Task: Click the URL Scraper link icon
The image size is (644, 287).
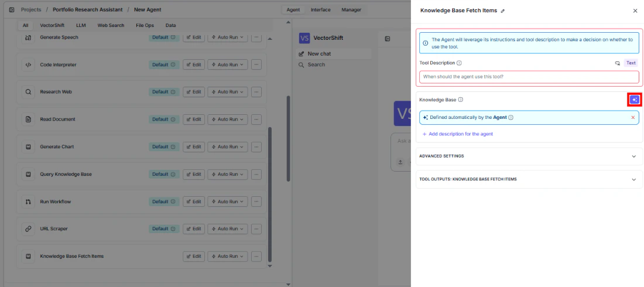Action: coord(28,229)
